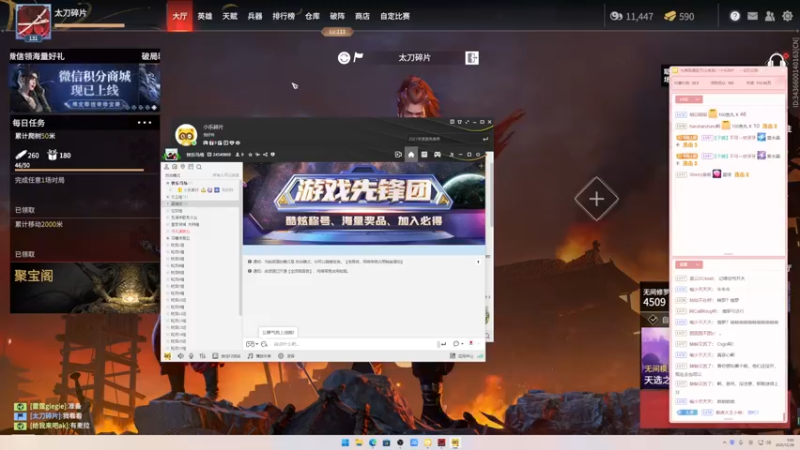Click the daily task 46/50 progress bar
The width and height of the screenshot is (800, 450).
(x=79, y=169)
